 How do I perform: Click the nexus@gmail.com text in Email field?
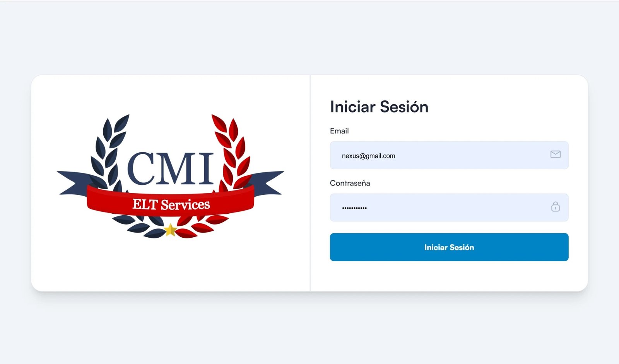click(x=368, y=156)
